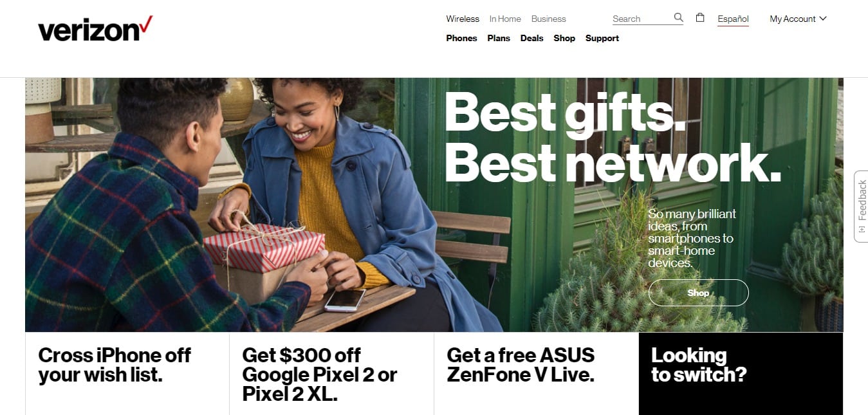Open the Plans menu
The width and height of the screenshot is (868, 415).
point(499,38)
